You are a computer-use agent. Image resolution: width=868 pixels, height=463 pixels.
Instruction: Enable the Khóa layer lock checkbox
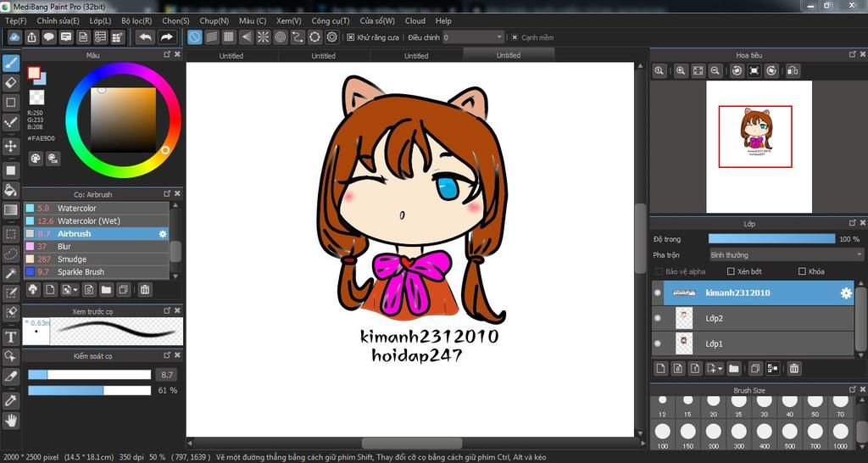(802, 271)
